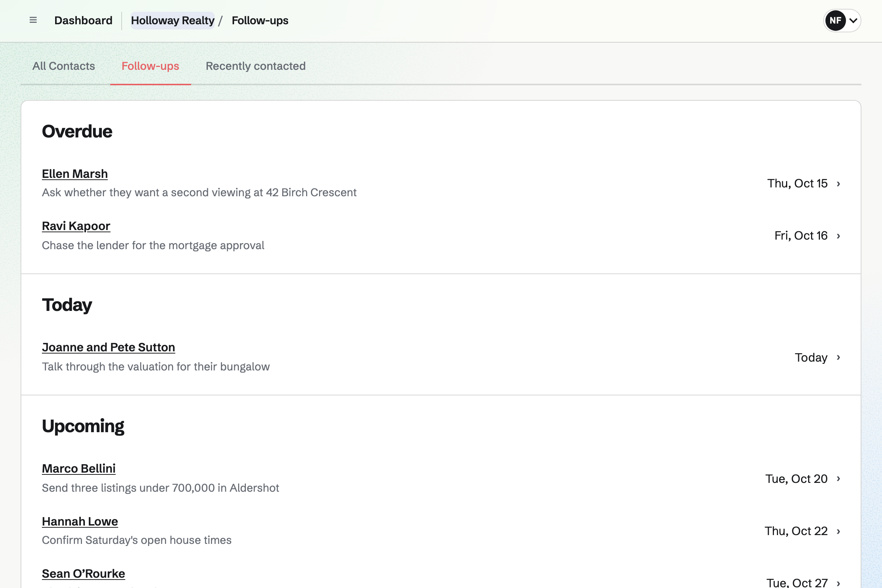Click the second viewing at 42 Birch Crescent note
This screenshot has height=588, width=882.
tap(199, 192)
